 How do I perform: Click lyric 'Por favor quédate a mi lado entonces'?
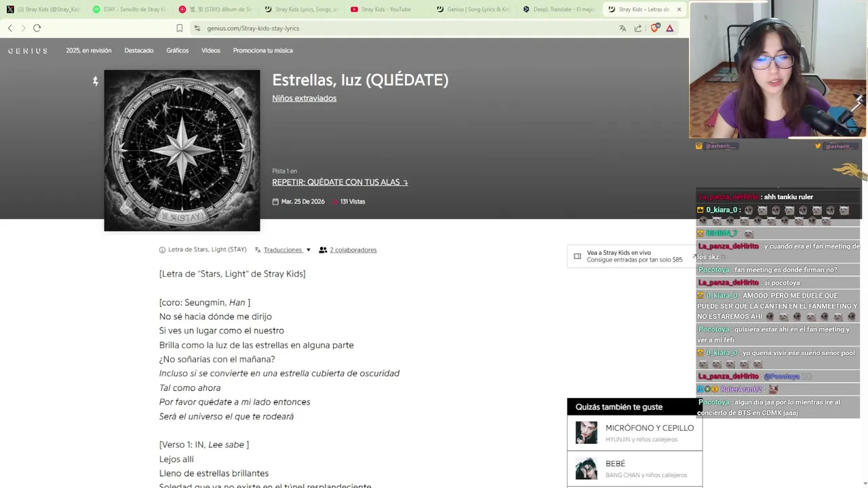click(x=235, y=402)
